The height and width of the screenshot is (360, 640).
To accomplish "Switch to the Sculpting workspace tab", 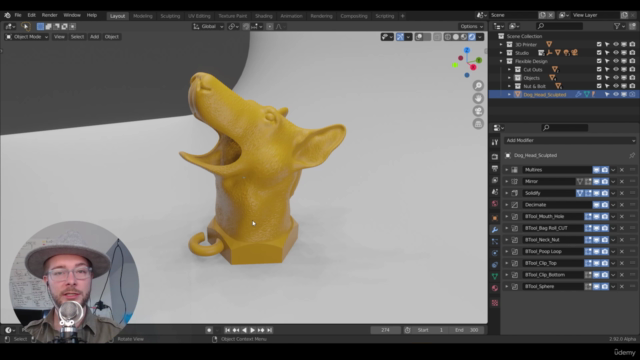I will coord(170,16).
